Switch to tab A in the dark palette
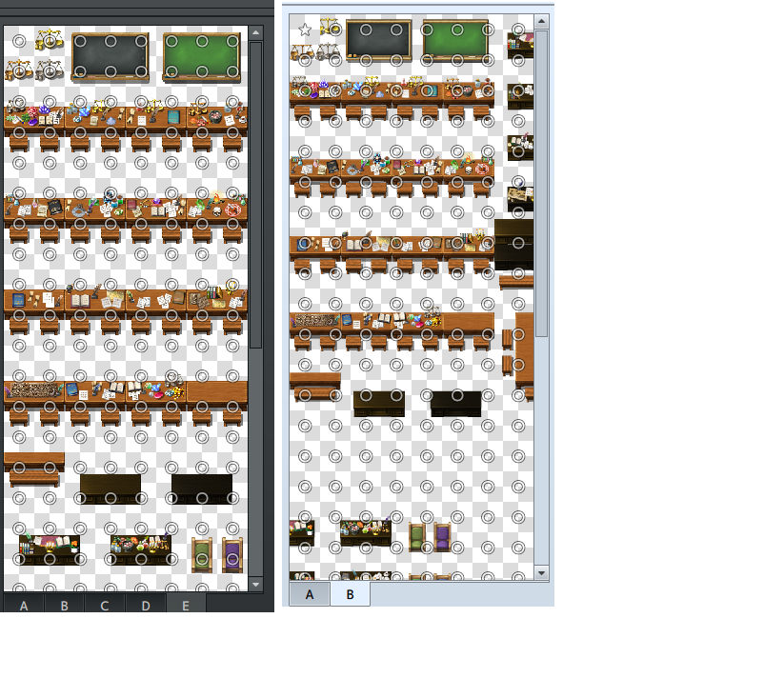 pyautogui.click(x=24, y=605)
